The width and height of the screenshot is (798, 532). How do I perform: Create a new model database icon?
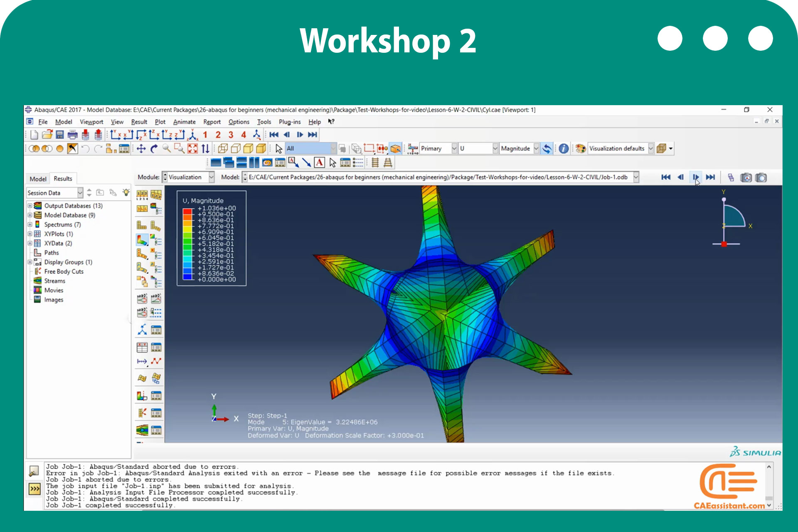[x=34, y=135]
